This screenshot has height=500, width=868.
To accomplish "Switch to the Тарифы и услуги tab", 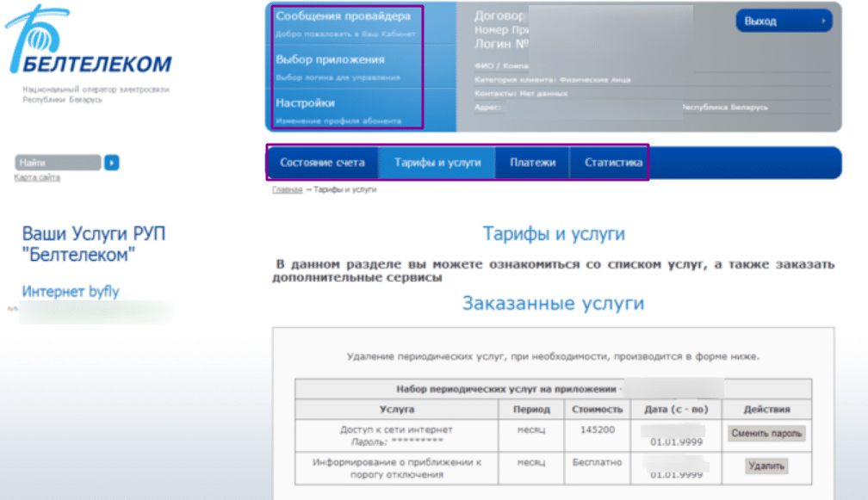I will 437,163.
